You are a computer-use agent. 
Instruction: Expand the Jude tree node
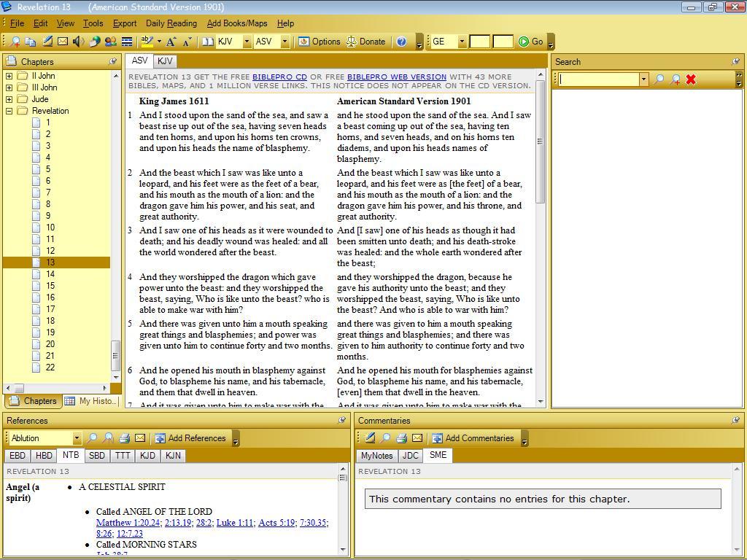(x=9, y=99)
